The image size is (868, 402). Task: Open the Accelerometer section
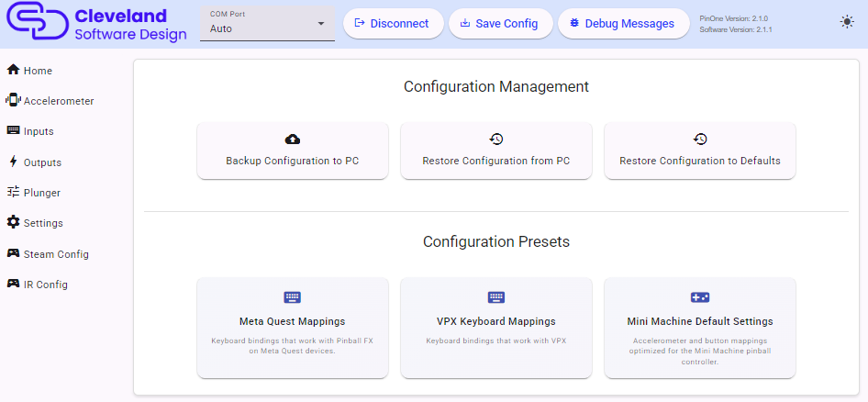(x=58, y=101)
